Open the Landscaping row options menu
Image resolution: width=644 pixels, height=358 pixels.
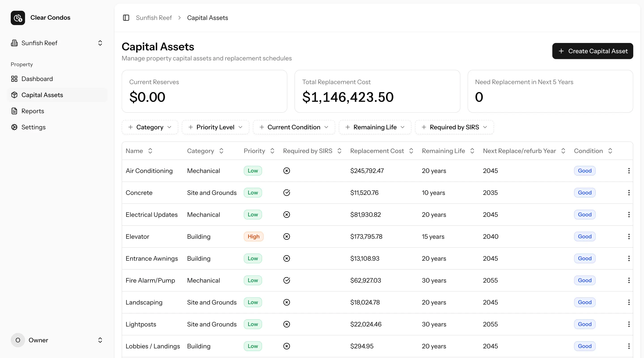tap(629, 302)
